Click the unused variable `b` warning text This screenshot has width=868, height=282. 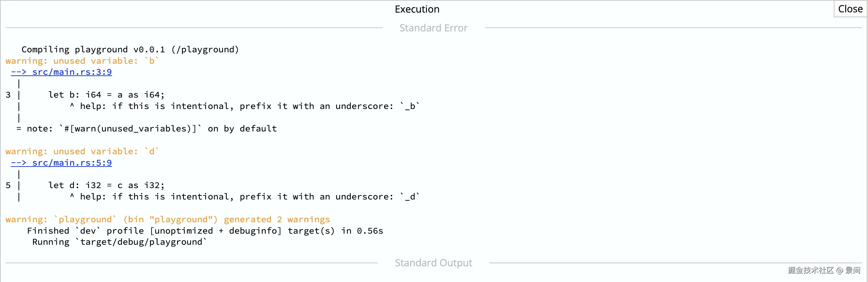[82, 61]
